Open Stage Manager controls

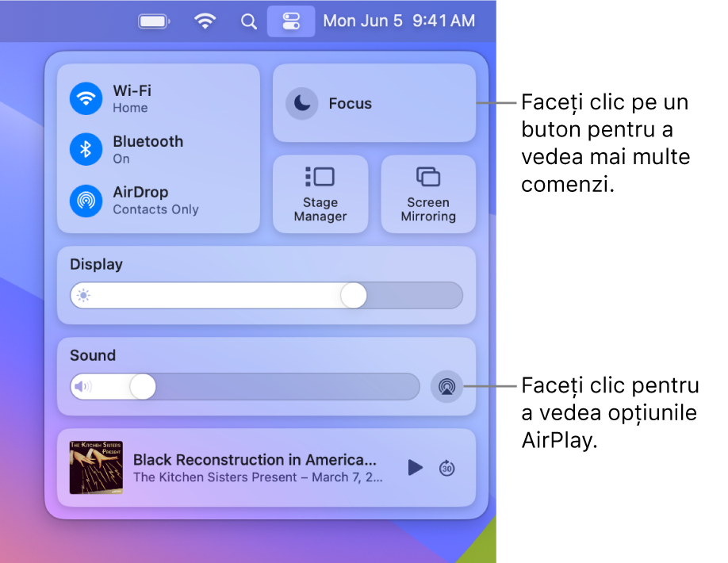click(x=320, y=193)
